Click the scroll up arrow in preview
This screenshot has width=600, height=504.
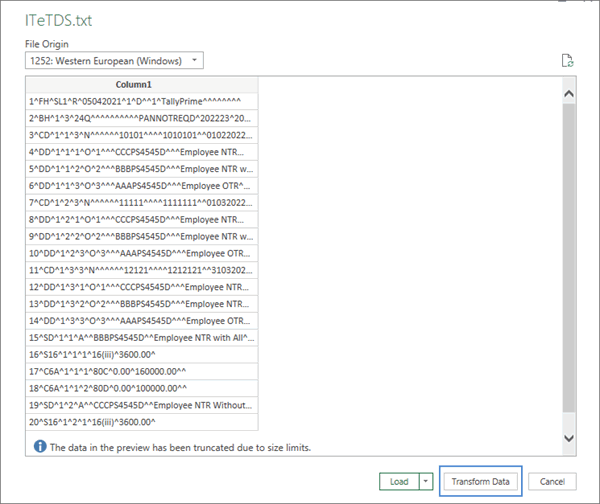(569, 93)
